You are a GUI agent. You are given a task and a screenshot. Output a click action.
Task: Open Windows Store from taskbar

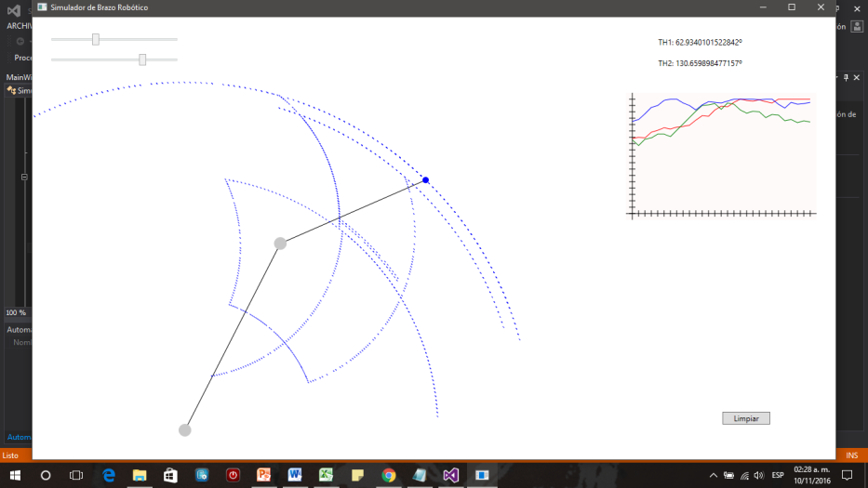(x=170, y=475)
